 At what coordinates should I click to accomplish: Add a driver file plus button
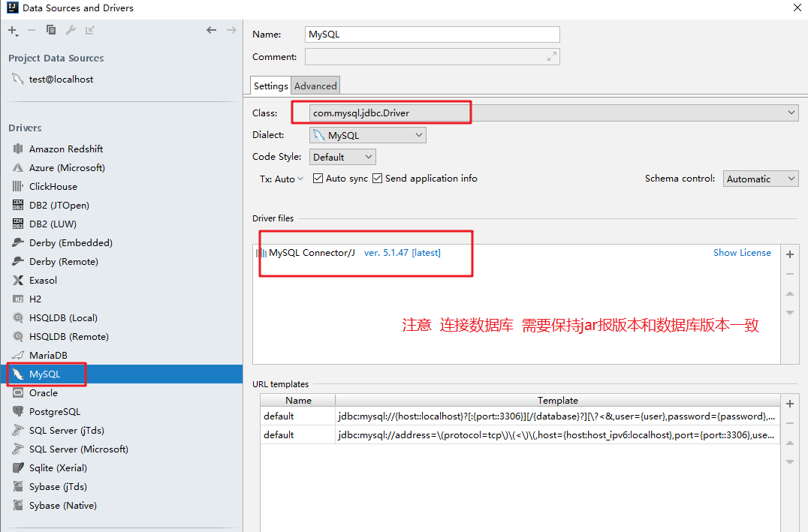coord(789,254)
